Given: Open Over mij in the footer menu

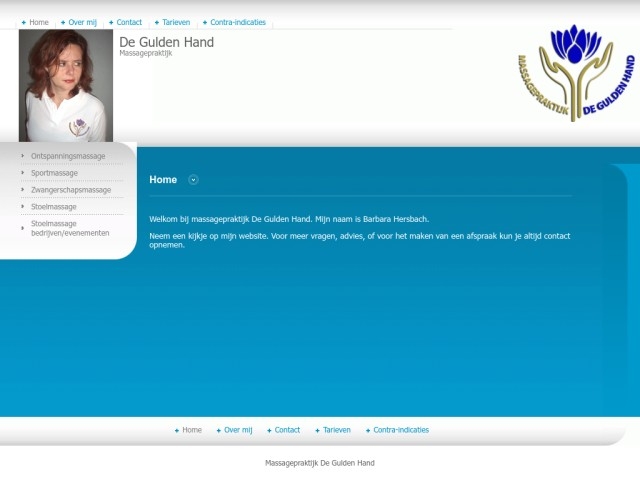Looking at the screenshot, I should (238, 430).
